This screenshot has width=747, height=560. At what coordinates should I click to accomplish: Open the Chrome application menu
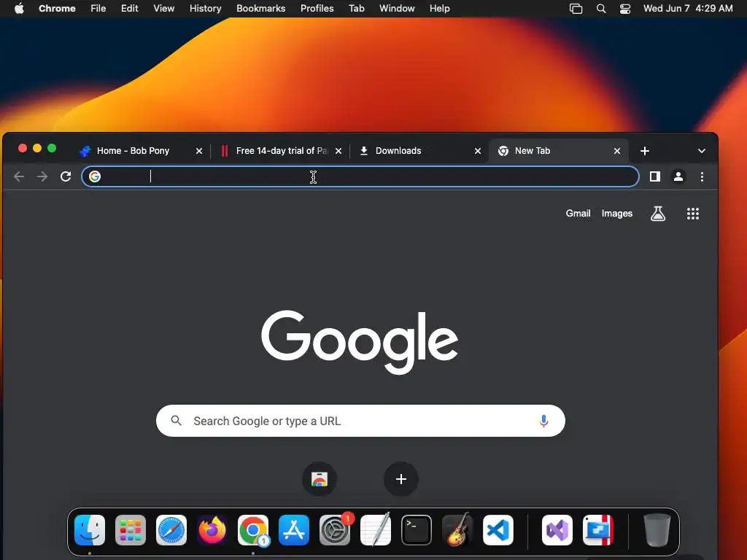[57, 8]
